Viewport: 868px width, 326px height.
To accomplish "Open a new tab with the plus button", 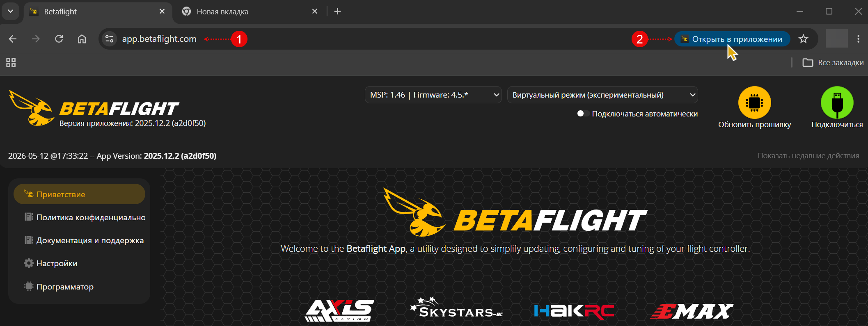I will [x=337, y=11].
